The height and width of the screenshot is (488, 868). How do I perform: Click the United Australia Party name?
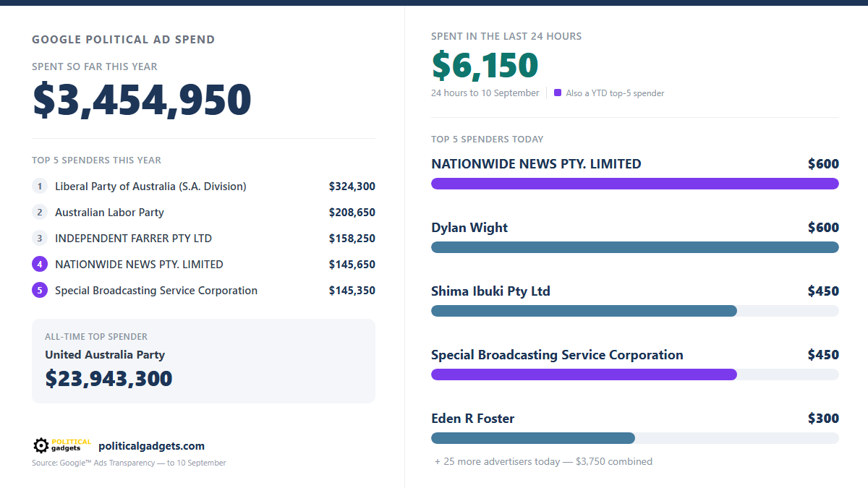coord(105,355)
